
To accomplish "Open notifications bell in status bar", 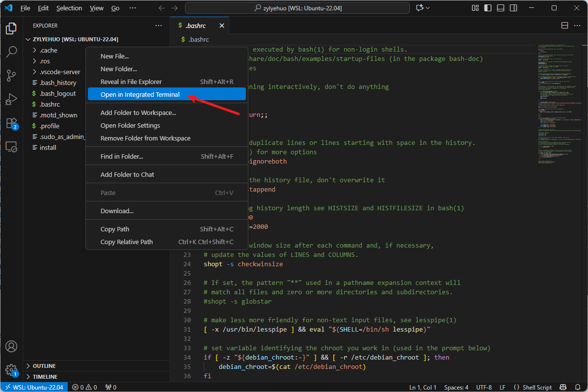I will pos(578,387).
